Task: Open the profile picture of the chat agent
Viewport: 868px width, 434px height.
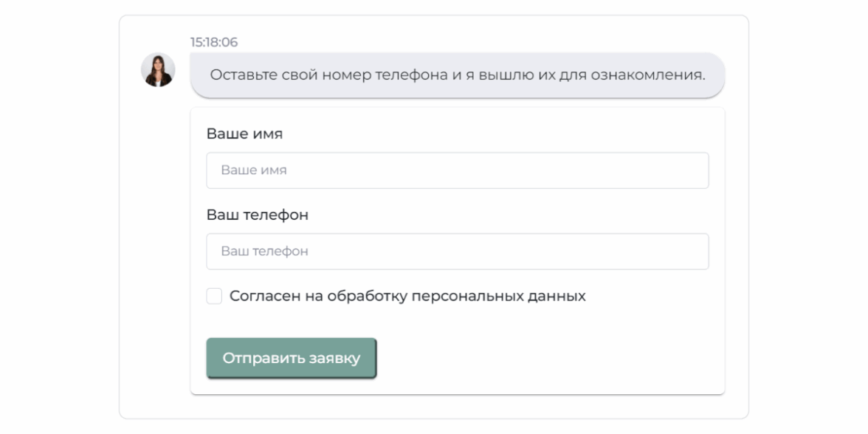Action: coord(158,70)
